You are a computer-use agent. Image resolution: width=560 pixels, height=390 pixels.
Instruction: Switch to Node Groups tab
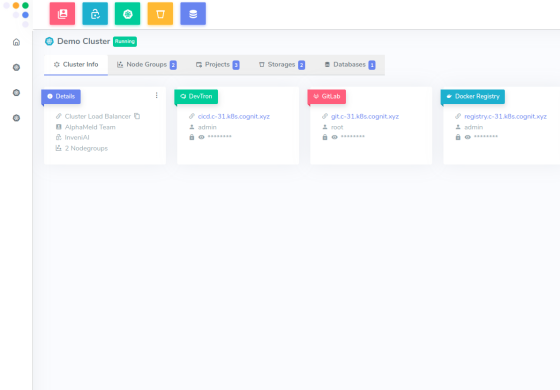click(x=147, y=65)
